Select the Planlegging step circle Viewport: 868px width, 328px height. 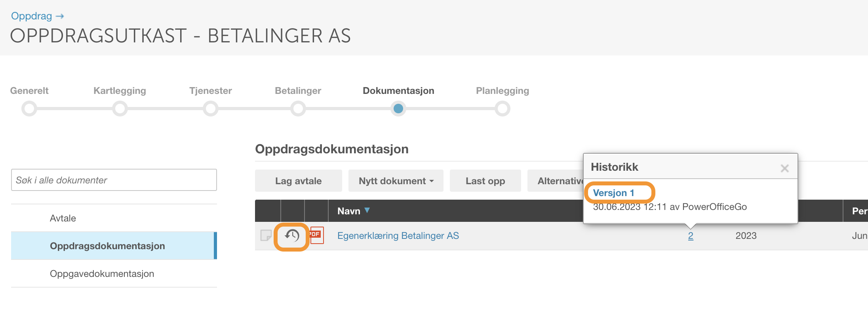pos(503,109)
